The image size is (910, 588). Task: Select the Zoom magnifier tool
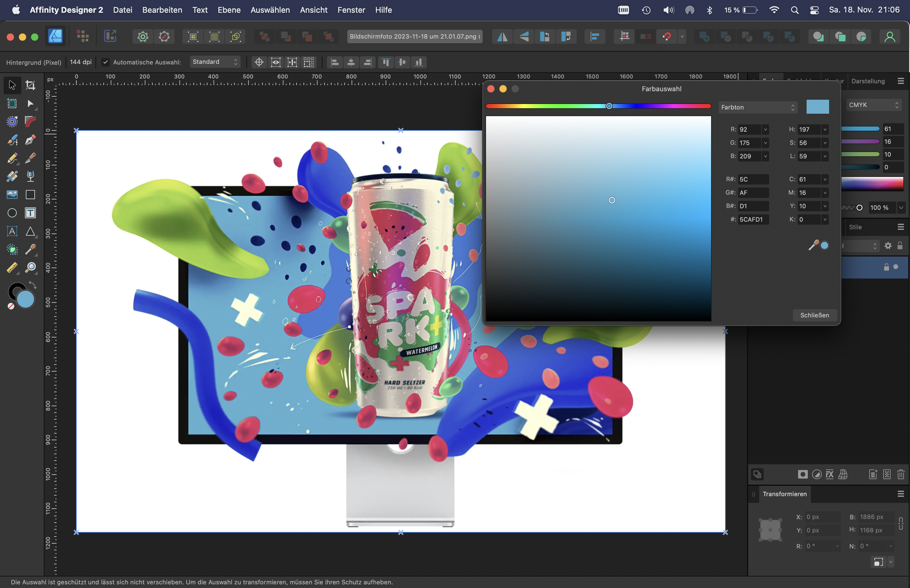(x=30, y=268)
